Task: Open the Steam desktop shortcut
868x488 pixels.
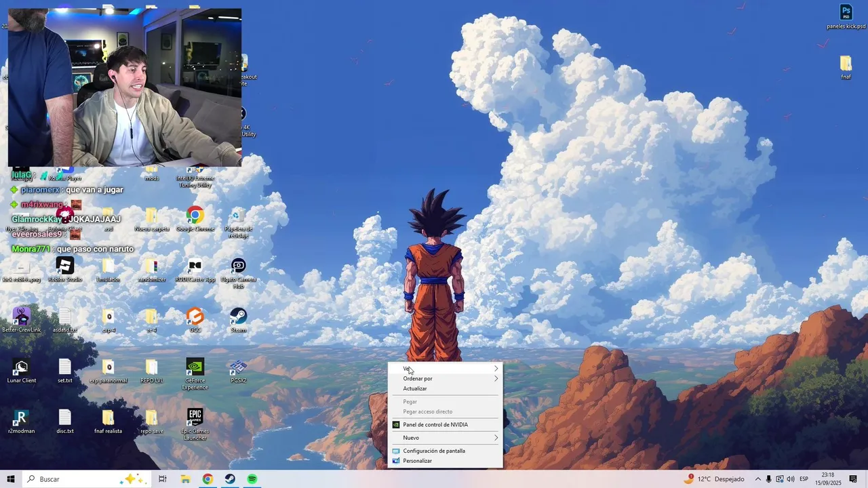Action: 238,320
